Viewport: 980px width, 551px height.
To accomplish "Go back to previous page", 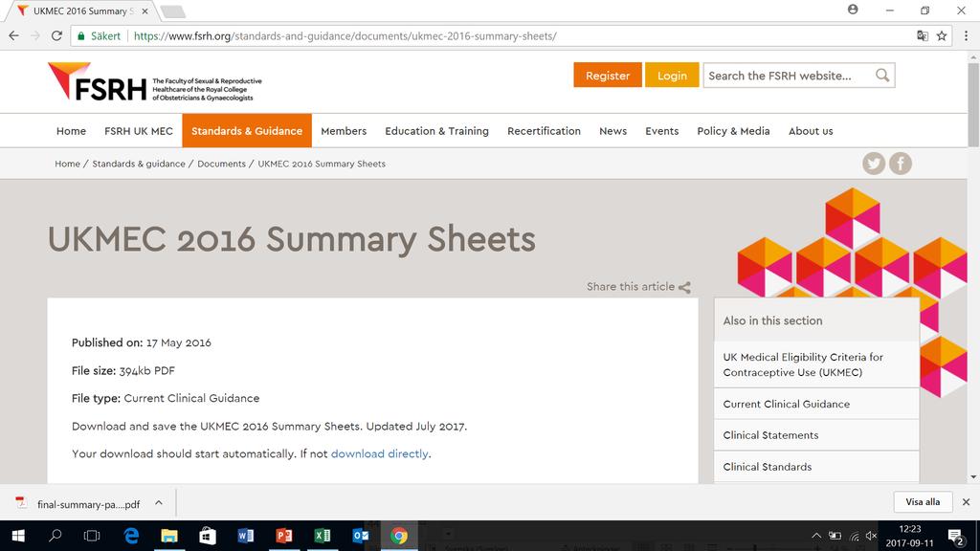I will (13, 35).
